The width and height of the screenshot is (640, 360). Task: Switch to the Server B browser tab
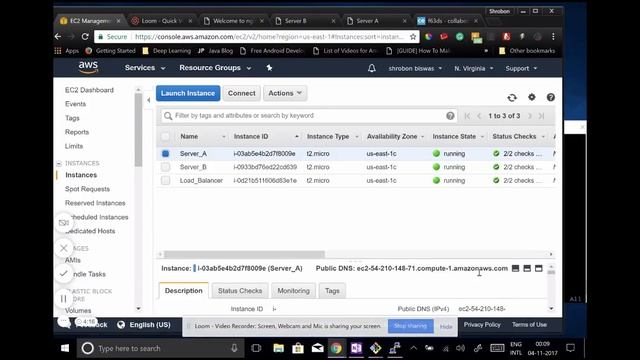(305, 21)
